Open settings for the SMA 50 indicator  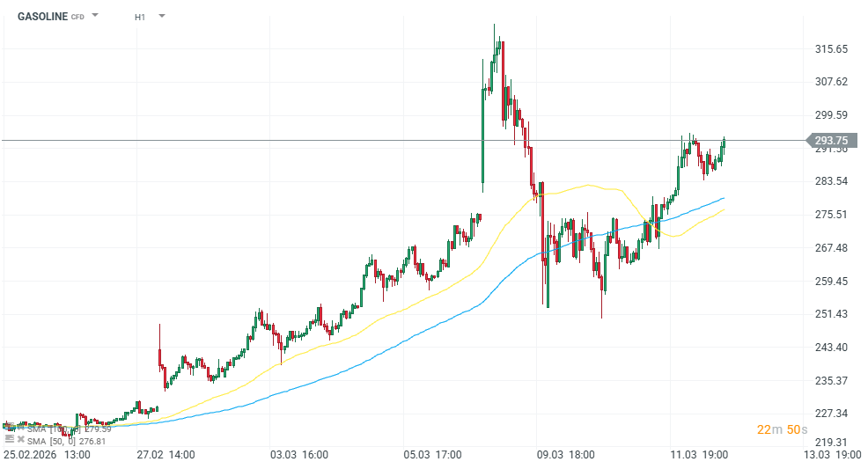point(9,438)
